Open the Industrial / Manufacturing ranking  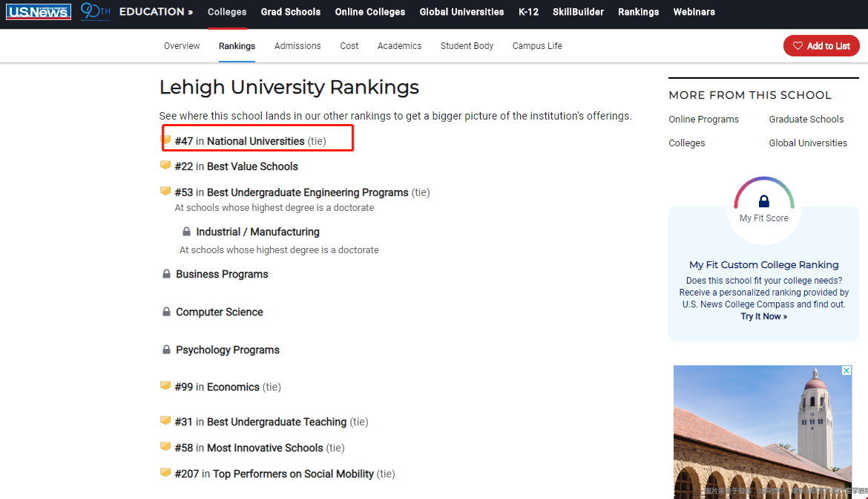[258, 232]
